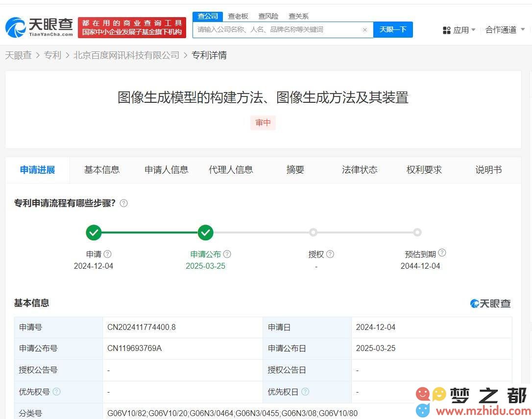Screen dimensions: 532x419
Task: Click the 授权公告号 row label
Action: [x=38, y=370]
